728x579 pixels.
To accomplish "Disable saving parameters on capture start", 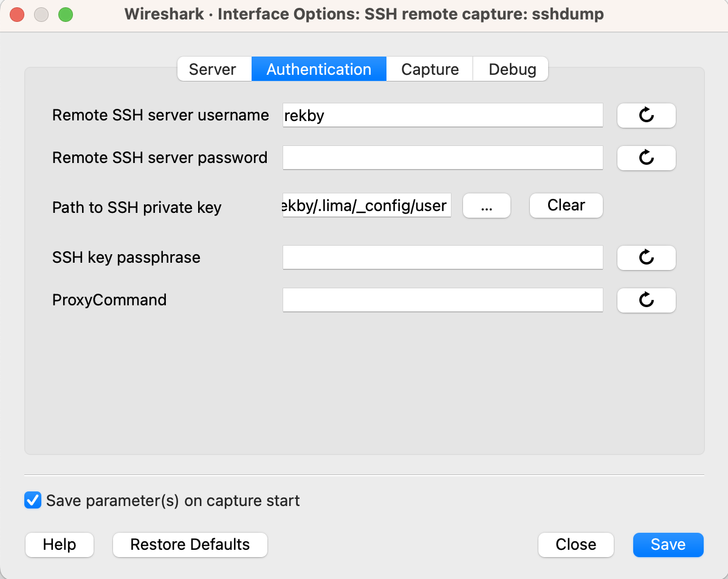I will (32, 500).
